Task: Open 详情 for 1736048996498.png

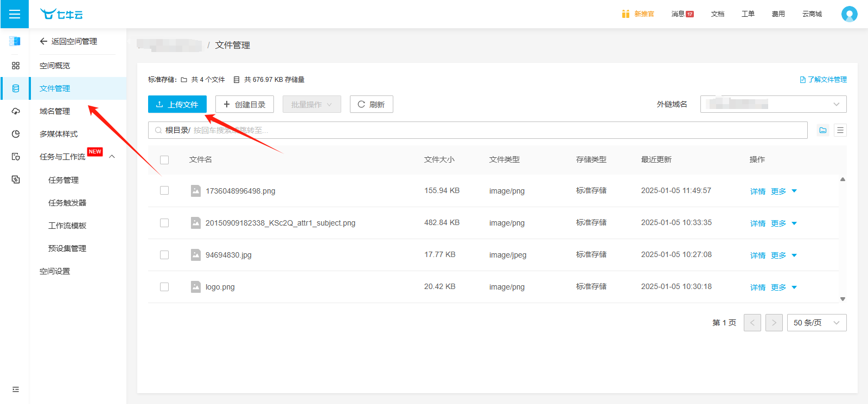Action: (x=758, y=191)
